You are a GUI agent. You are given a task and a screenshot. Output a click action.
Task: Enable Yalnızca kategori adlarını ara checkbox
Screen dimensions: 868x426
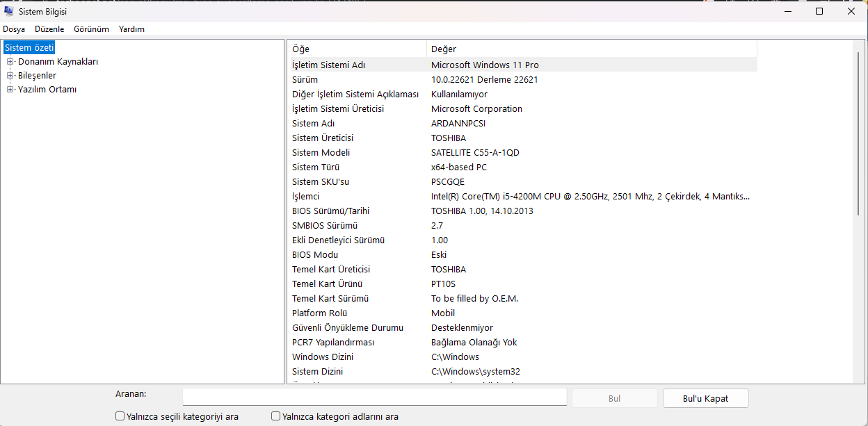[x=276, y=416]
